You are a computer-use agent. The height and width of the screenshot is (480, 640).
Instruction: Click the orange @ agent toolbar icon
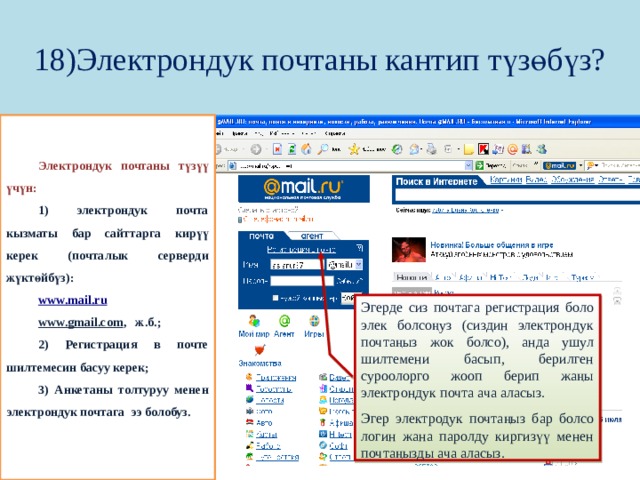click(512, 149)
